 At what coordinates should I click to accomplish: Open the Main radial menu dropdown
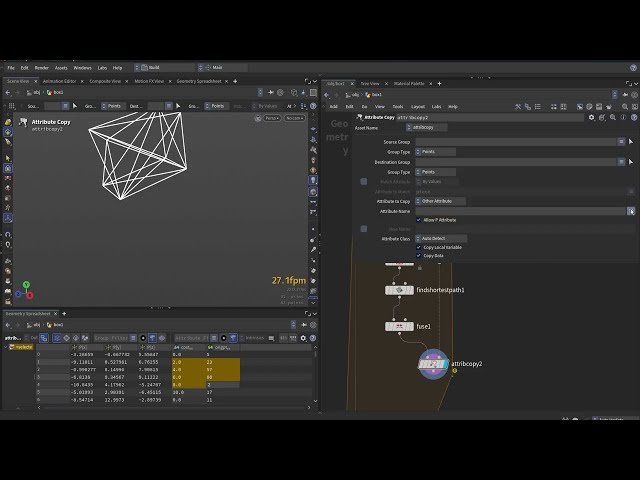coord(222,67)
